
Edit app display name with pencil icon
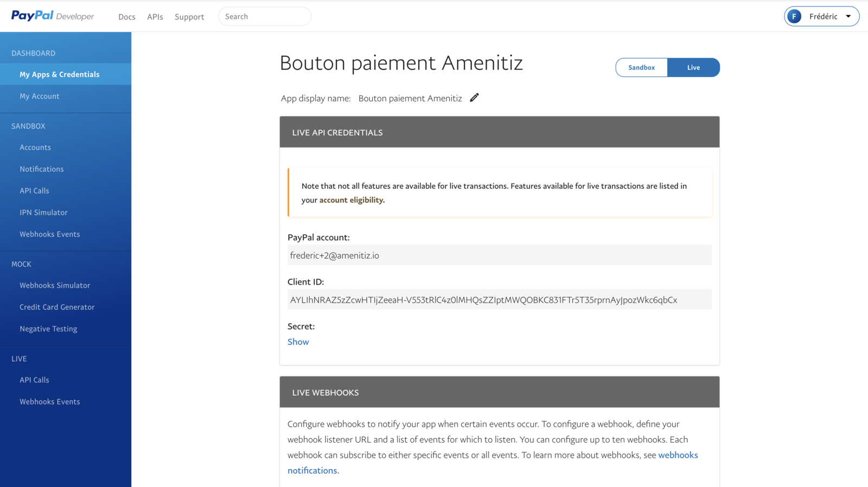click(x=474, y=98)
